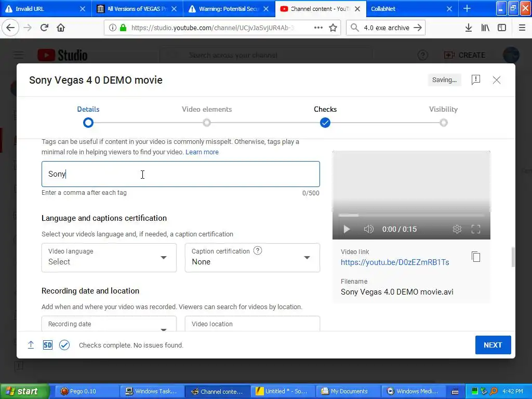Click the NEXT button
532x399 pixels.
pyautogui.click(x=493, y=345)
